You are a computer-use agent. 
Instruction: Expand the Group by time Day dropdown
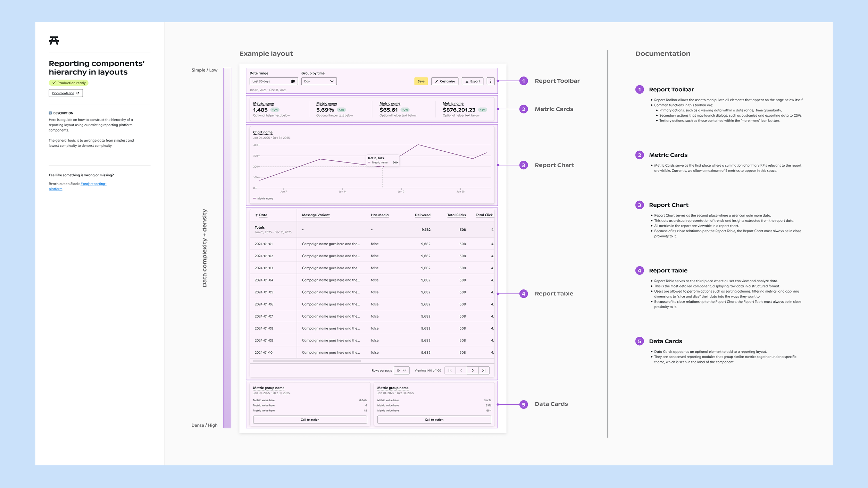point(319,81)
